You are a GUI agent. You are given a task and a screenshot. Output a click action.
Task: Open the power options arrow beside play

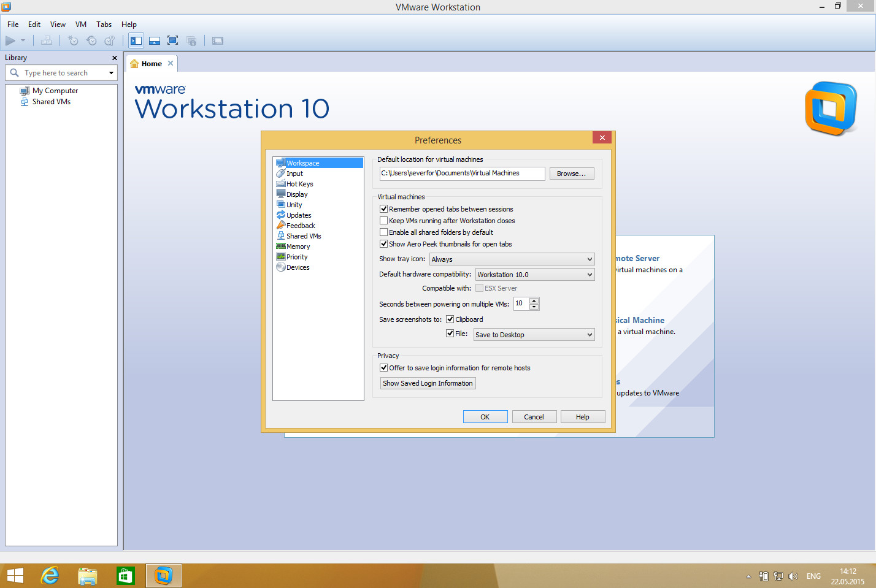(x=23, y=41)
